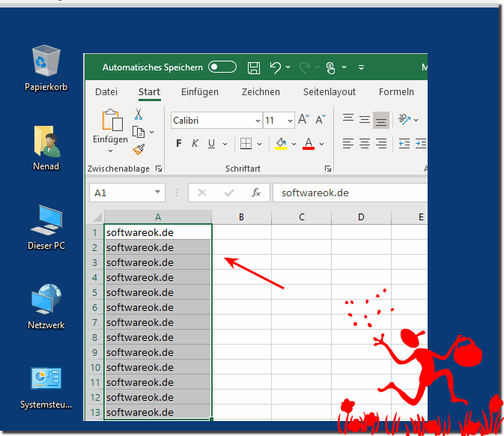Open the underline style dropdown arrow
This screenshot has width=504, height=436.
[225, 144]
